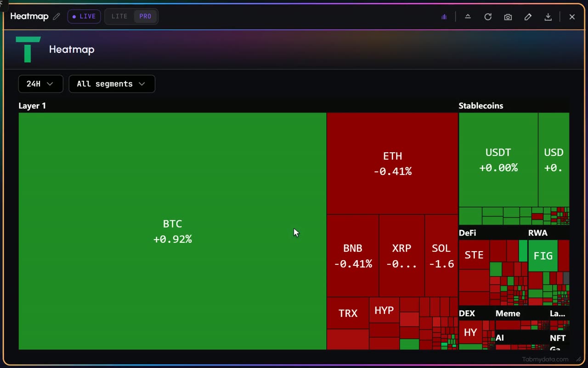Click the Stablecoins segment label

[x=481, y=105]
